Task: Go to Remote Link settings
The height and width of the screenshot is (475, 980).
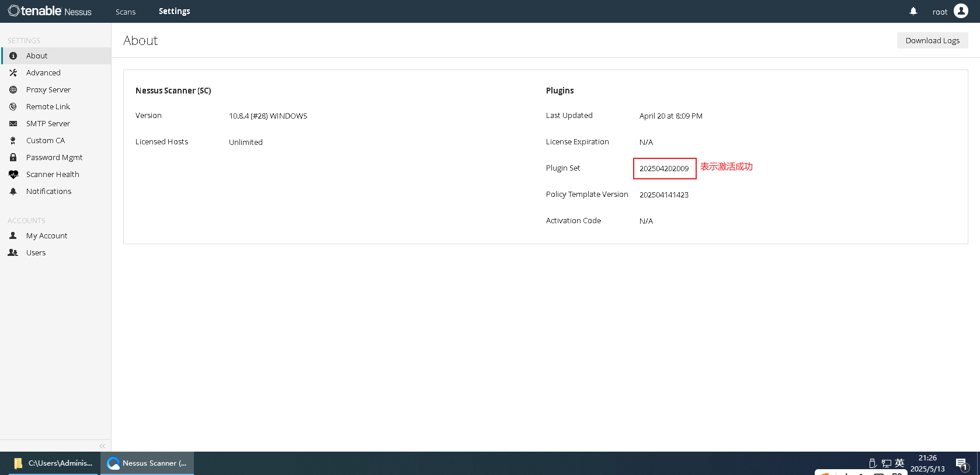Action: [x=55, y=107]
